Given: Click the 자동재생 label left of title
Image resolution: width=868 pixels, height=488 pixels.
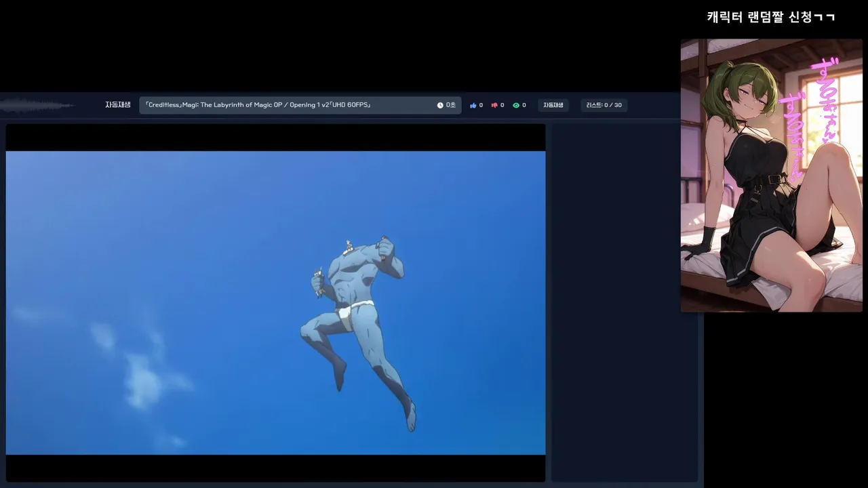Looking at the screenshot, I should click(x=117, y=105).
